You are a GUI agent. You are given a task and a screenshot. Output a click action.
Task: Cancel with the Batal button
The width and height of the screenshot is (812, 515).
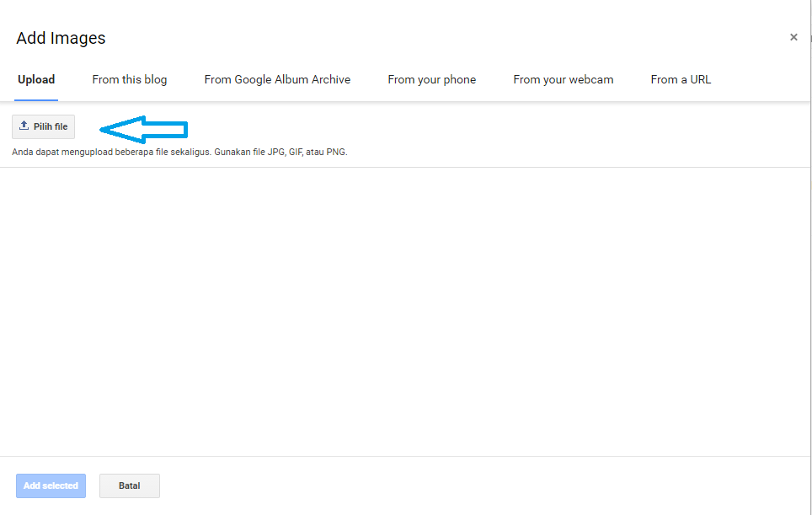coord(130,485)
